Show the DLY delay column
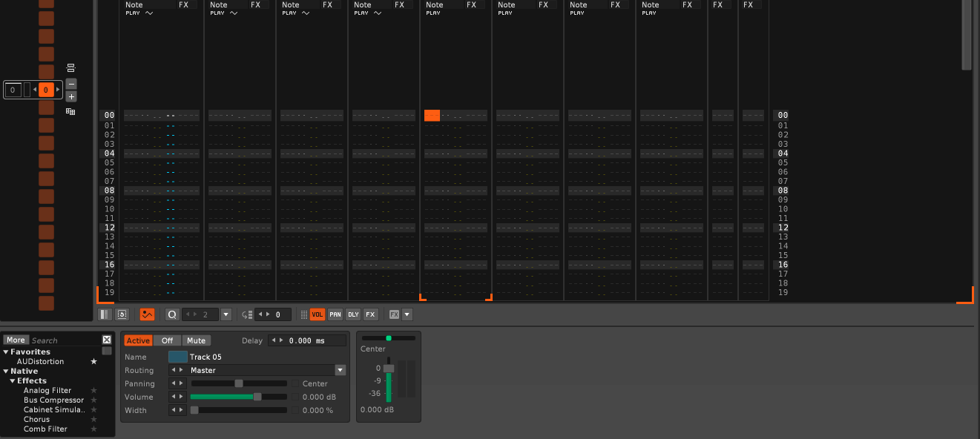Viewport: 980px width, 439px height. coord(353,314)
